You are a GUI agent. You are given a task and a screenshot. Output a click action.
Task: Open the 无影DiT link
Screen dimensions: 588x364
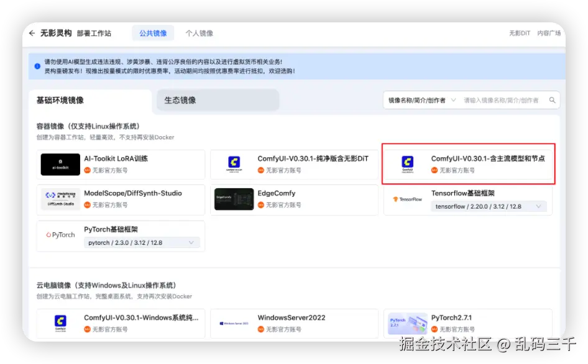(520, 34)
